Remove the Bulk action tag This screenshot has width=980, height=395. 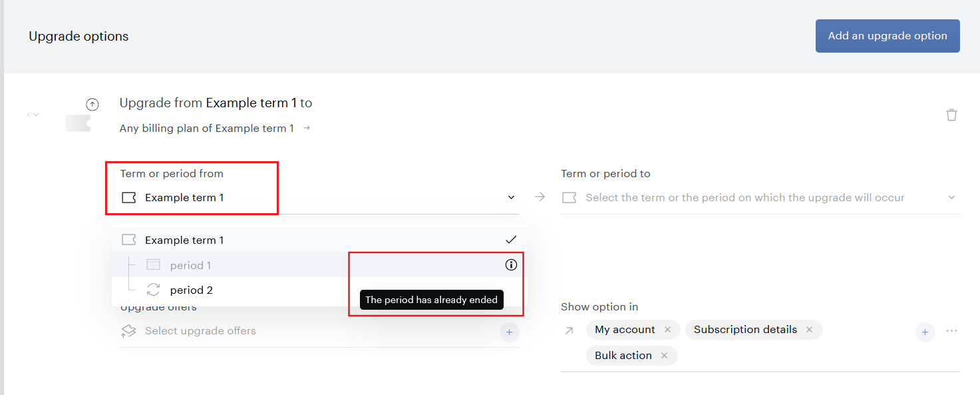click(x=664, y=356)
